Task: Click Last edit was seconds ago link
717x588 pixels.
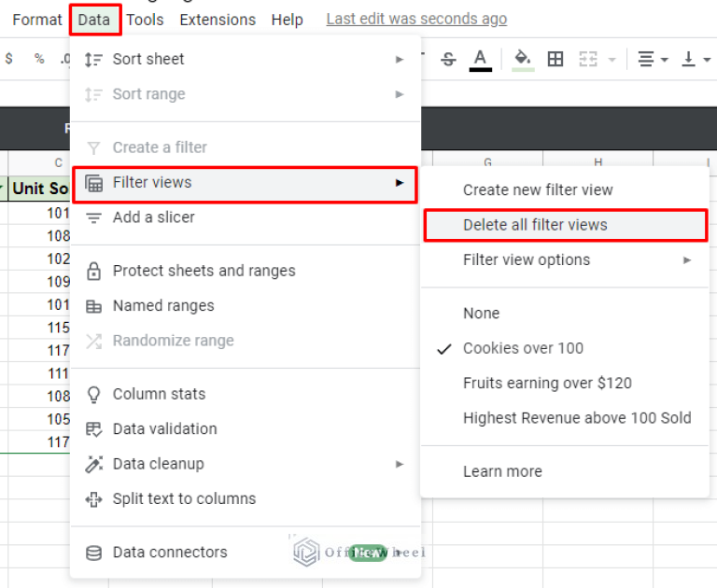Action: [416, 20]
